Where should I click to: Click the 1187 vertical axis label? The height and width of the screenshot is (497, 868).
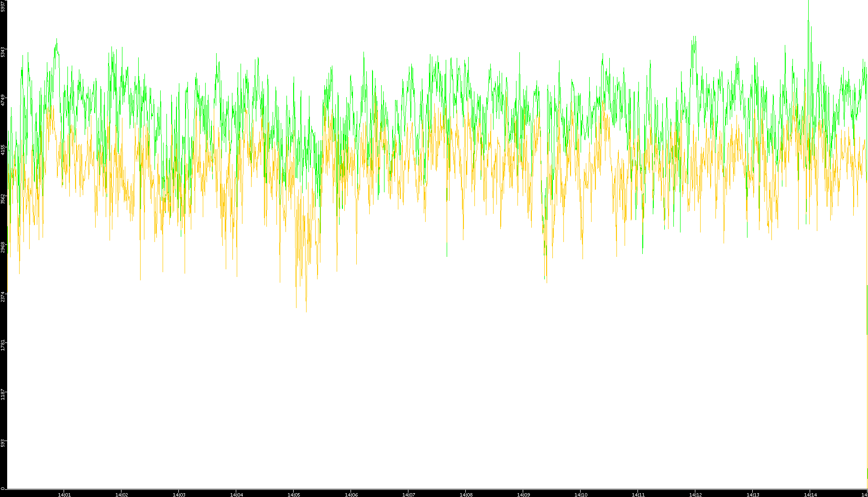[3, 395]
